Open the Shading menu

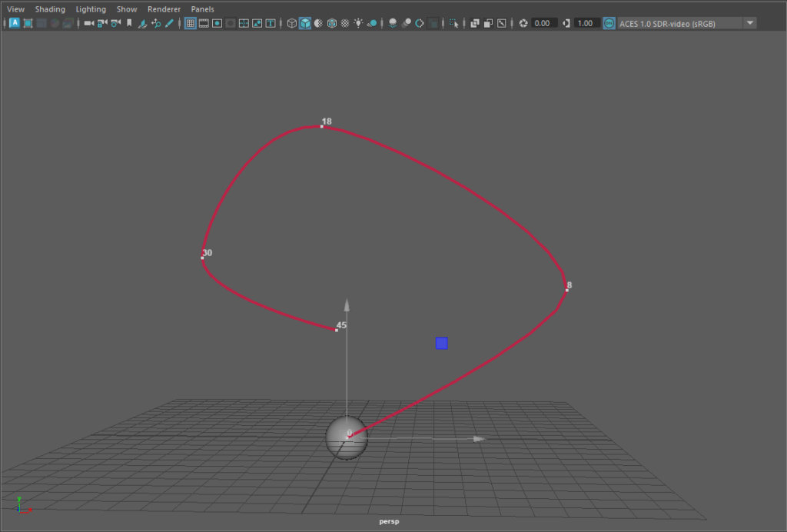click(x=50, y=9)
